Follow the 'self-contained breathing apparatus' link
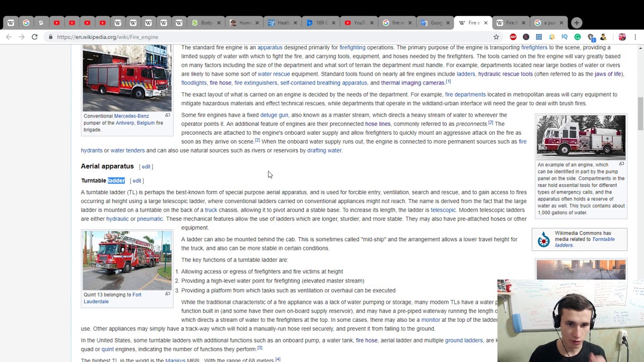 point(324,82)
